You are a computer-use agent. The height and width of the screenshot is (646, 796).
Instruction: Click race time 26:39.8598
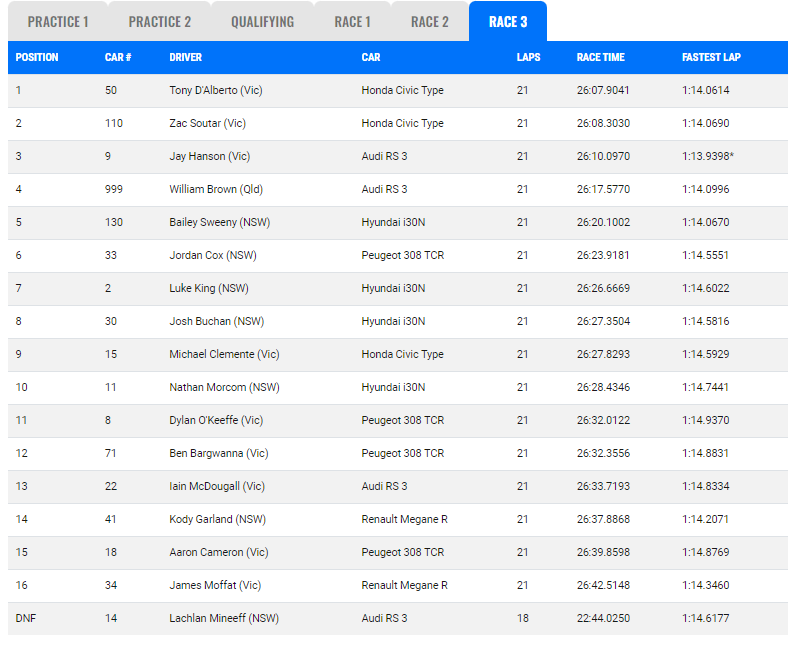[603, 552]
